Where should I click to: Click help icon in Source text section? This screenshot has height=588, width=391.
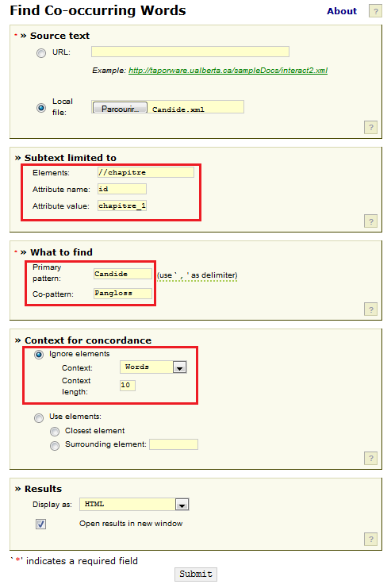point(370,127)
